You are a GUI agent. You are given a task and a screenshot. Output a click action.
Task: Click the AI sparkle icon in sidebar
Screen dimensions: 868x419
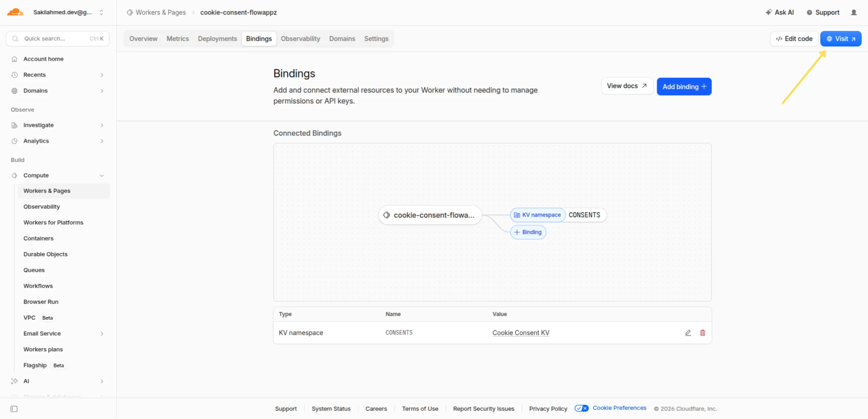click(14, 381)
